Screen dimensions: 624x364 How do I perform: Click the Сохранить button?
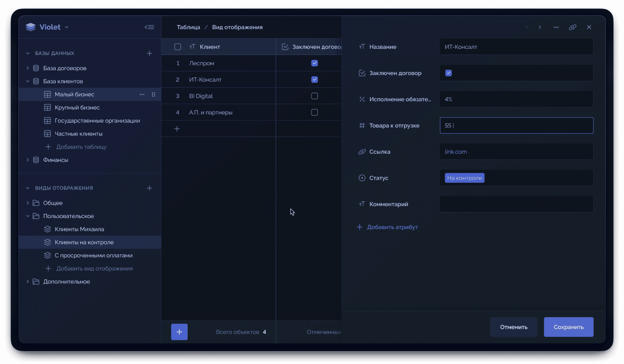click(568, 327)
